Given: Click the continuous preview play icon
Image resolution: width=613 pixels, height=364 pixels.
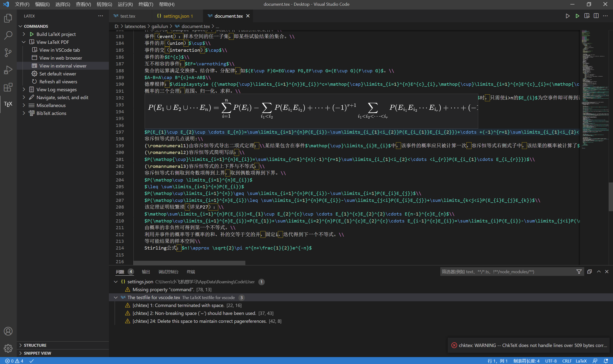Looking at the screenshot, I should coord(577,16).
